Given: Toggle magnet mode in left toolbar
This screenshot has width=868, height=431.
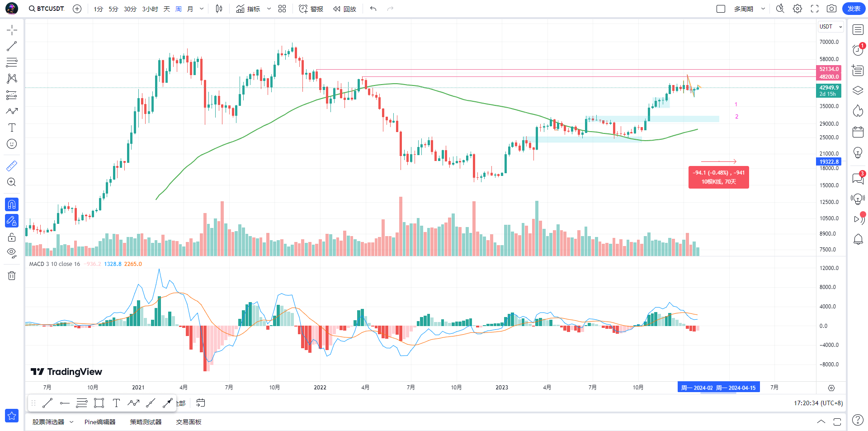Looking at the screenshot, I should pos(12,204).
